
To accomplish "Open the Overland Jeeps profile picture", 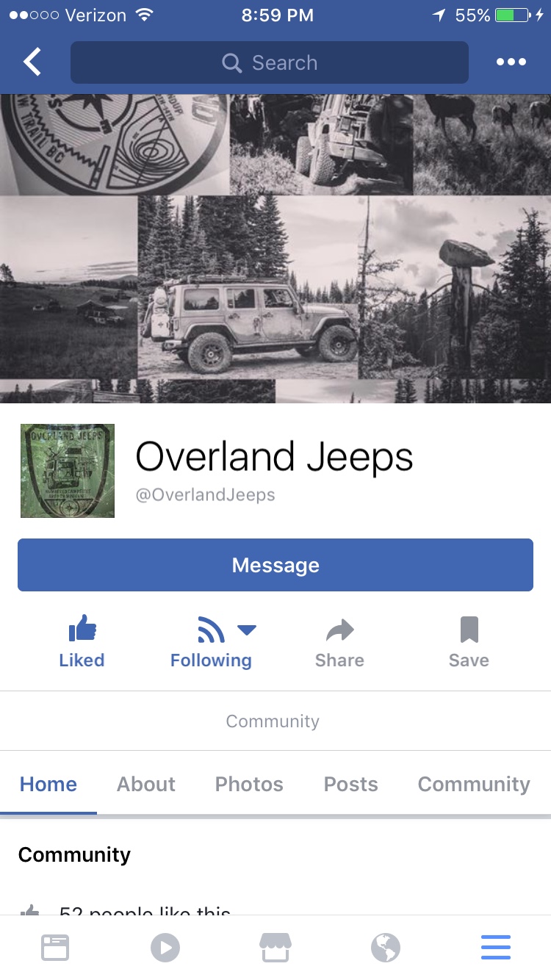I will (68, 471).
